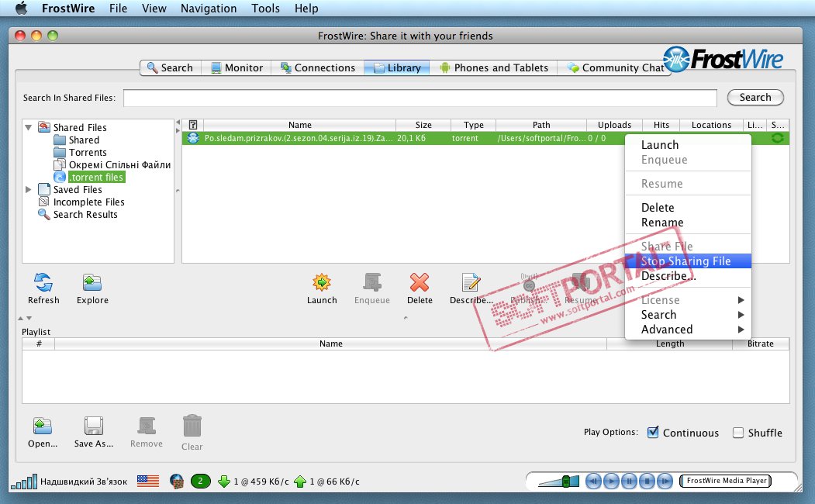Click the Clear trash can icon
This screenshot has width=815, height=504.
pos(192,426)
